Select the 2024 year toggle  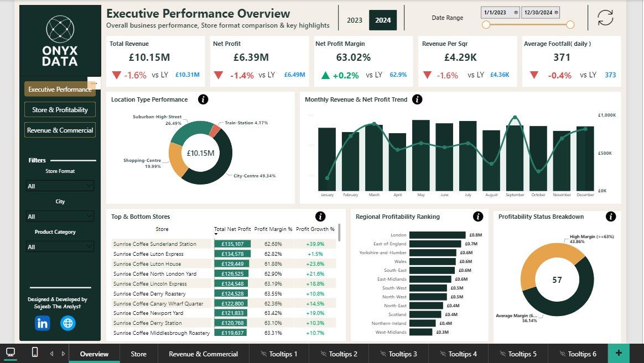click(x=383, y=20)
